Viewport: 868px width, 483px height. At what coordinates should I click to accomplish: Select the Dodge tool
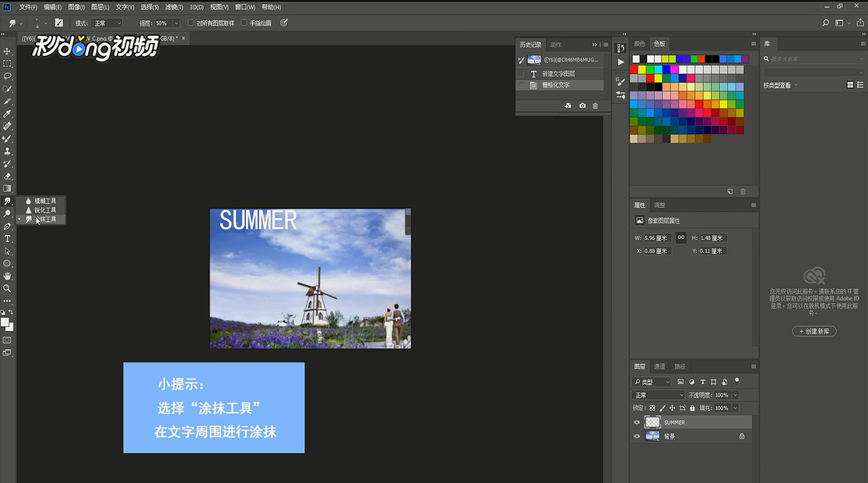(7, 213)
